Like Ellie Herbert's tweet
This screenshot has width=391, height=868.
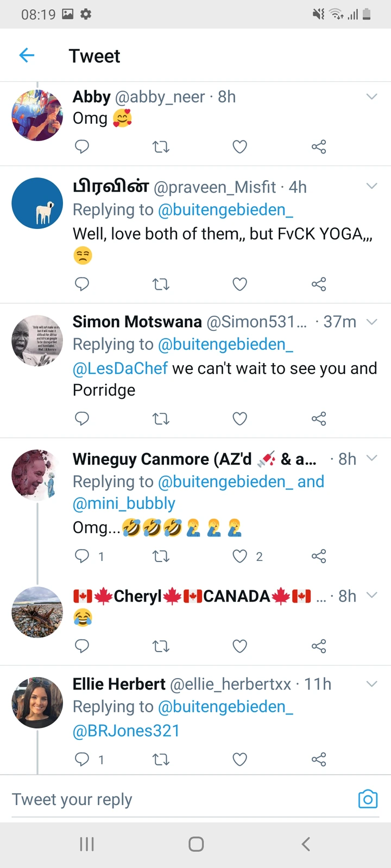[239, 759]
